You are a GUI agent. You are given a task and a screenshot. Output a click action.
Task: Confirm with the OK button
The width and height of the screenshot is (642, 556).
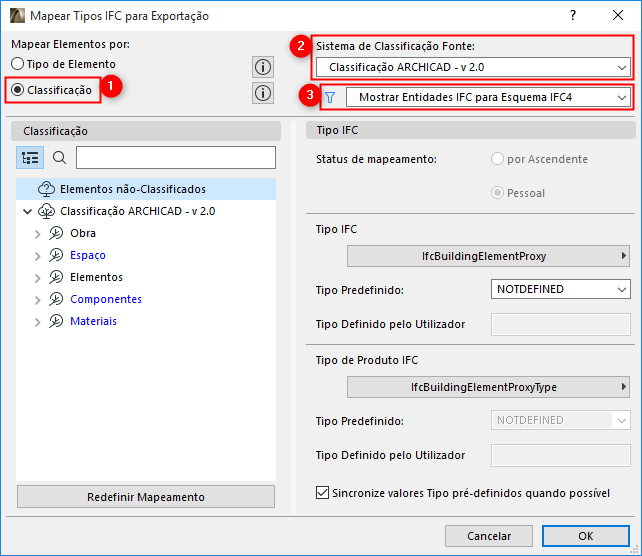tap(585, 536)
